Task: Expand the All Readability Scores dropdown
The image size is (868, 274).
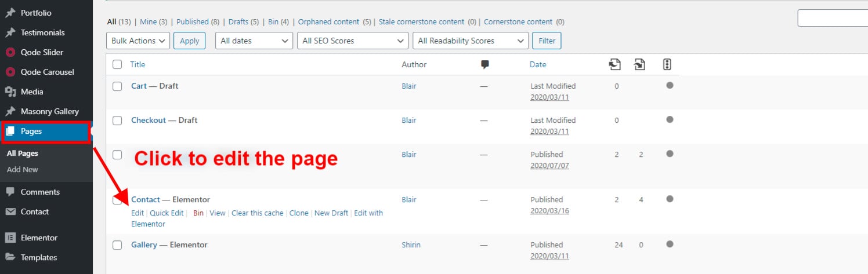Action: (471, 41)
